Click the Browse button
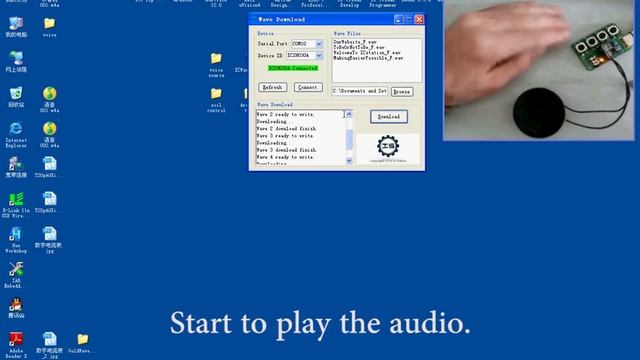Screen dimensions: 640x360 coord(402,92)
